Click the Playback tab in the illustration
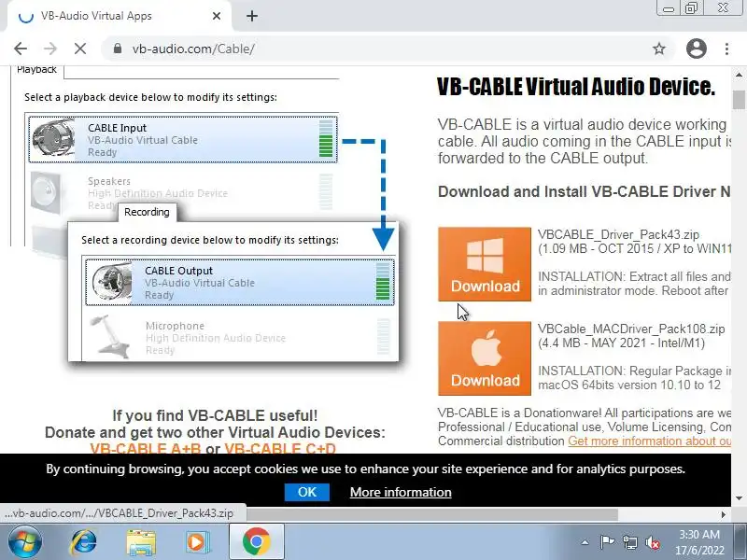The image size is (747, 560). pos(36,70)
